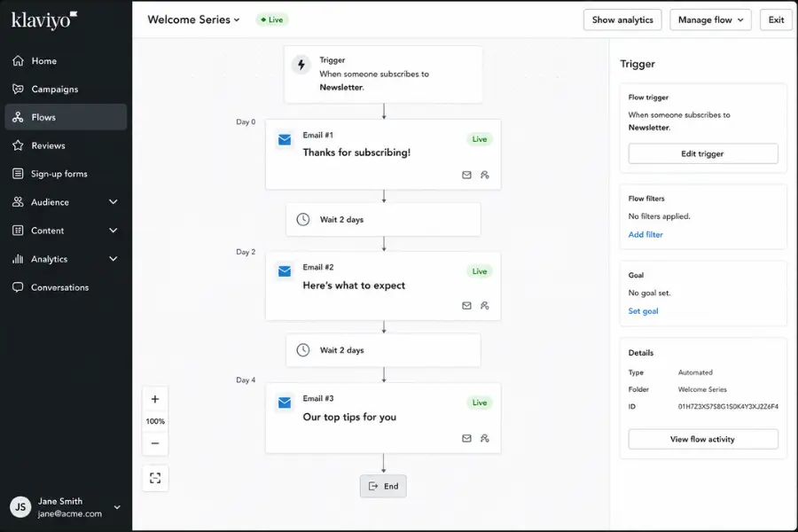Click Email #2 preview mail icon
The height and width of the screenshot is (532, 798).
pyautogui.click(x=466, y=305)
